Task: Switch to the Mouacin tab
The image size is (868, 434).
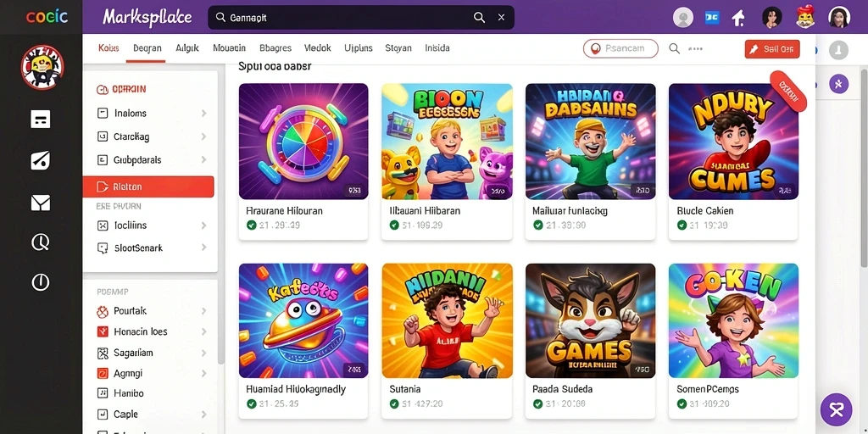Action: [x=229, y=48]
